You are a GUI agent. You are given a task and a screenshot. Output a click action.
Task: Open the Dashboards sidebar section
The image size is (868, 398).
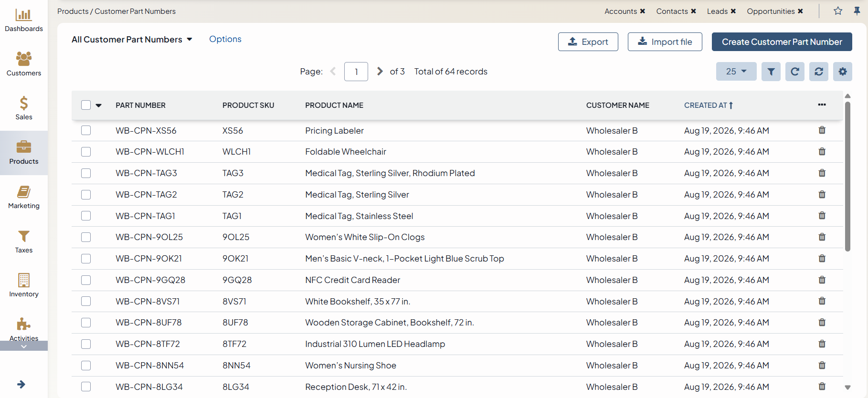(24, 21)
